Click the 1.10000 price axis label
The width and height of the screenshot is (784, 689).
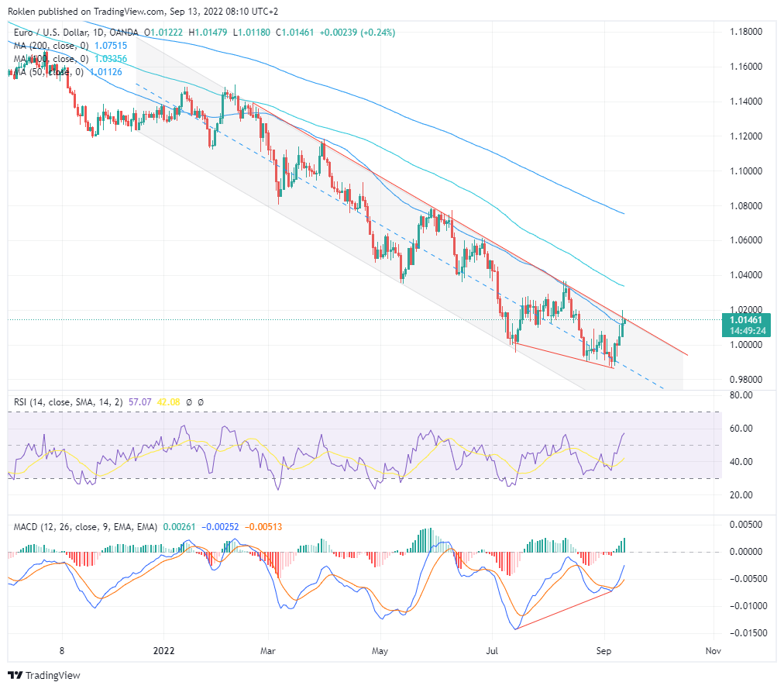point(746,171)
